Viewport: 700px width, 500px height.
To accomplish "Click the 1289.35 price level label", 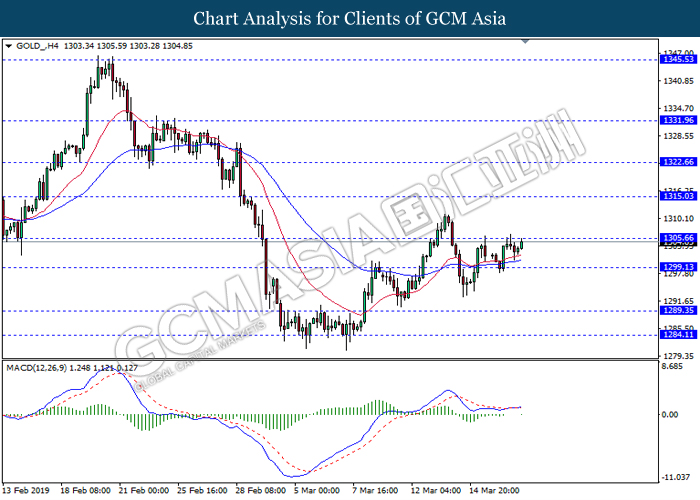I will coord(678,310).
